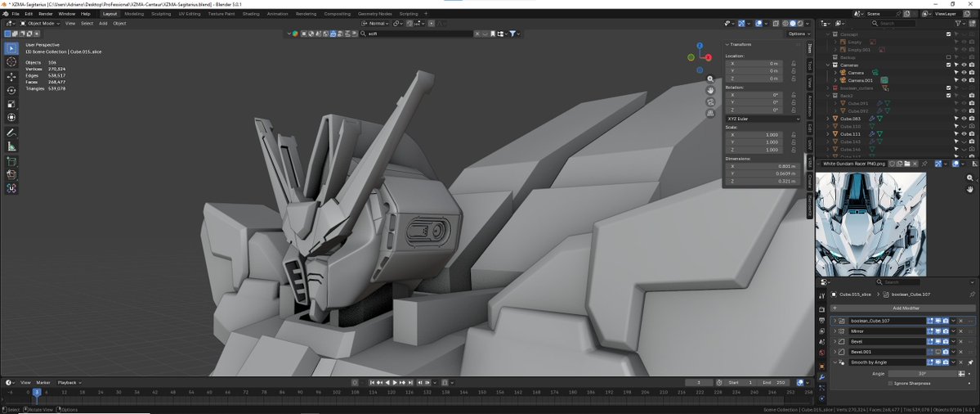980x414 pixels.
Task: Hide Cube.111 in viewport via eye icon
Action: pos(964,134)
